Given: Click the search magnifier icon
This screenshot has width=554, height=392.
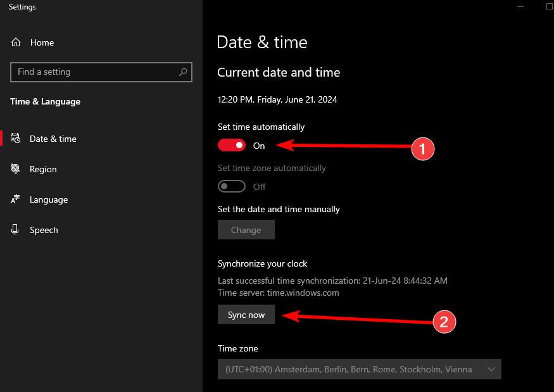Looking at the screenshot, I should pyautogui.click(x=182, y=72).
